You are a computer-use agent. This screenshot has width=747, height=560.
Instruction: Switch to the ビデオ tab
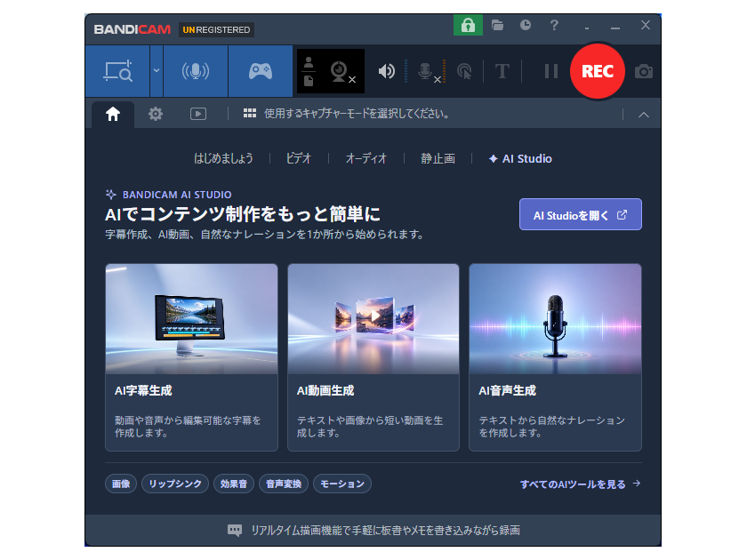(x=298, y=158)
